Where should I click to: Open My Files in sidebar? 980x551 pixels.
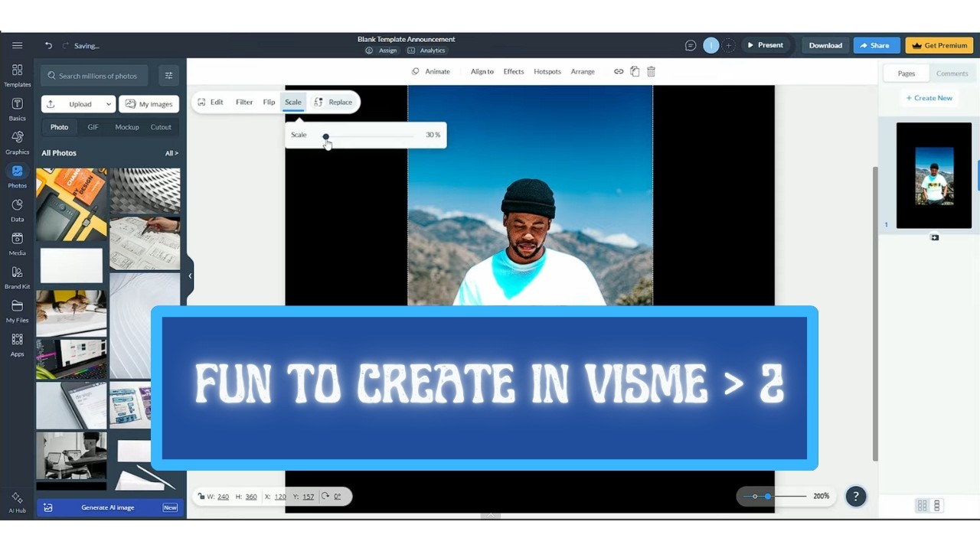pos(17,311)
